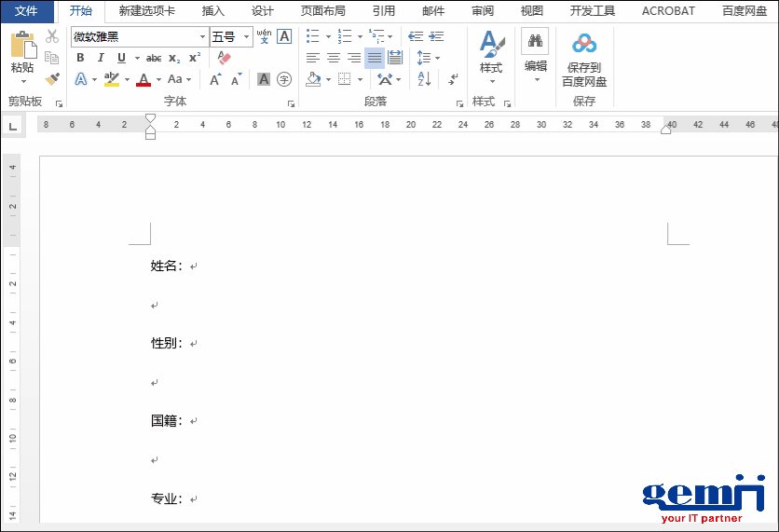
Task: Click the Cut scissors icon
Action: [52, 36]
